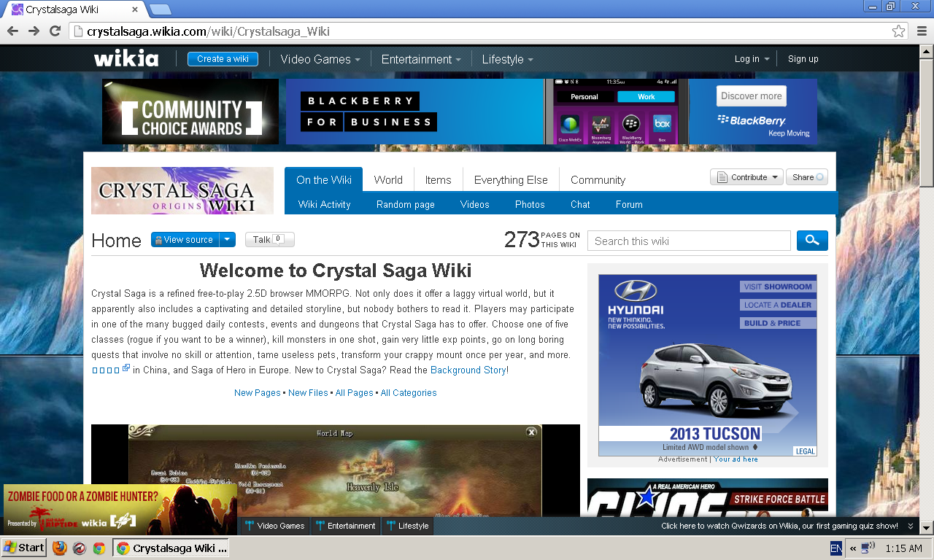The image size is (934, 560).
Task: Switch to the Items tab
Action: (x=438, y=180)
